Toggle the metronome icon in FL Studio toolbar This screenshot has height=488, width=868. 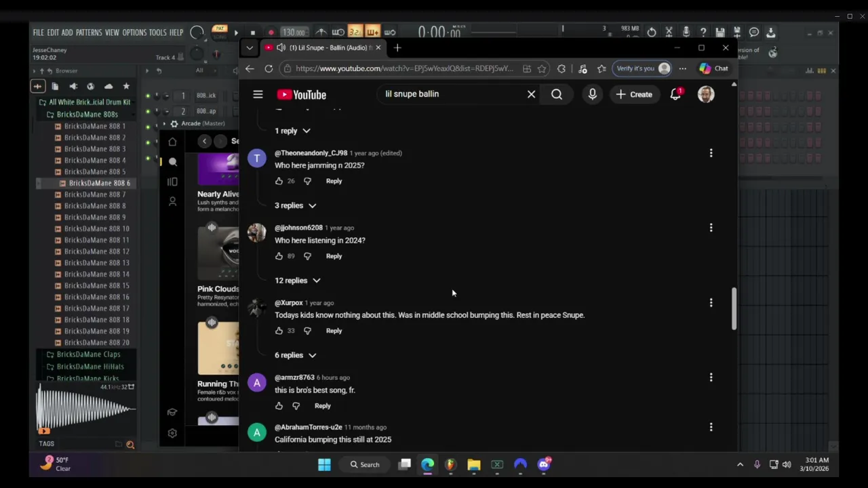(321, 33)
